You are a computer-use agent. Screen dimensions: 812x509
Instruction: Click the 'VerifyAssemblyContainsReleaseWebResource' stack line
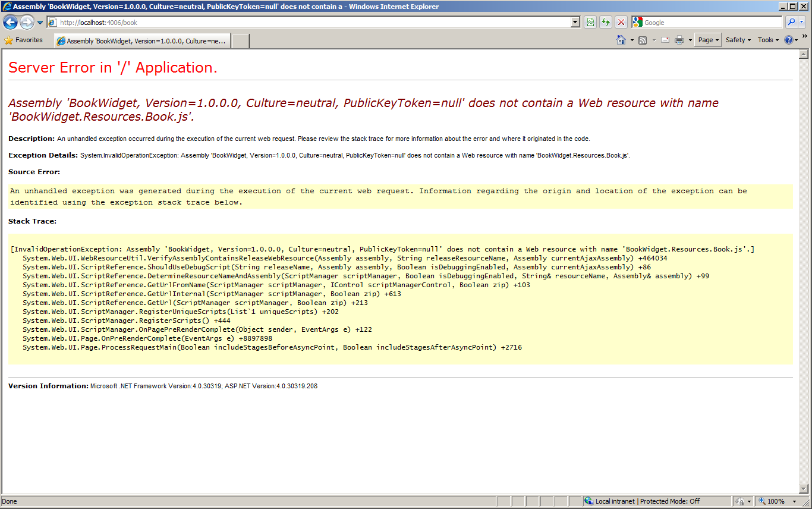click(x=345, y=258)
